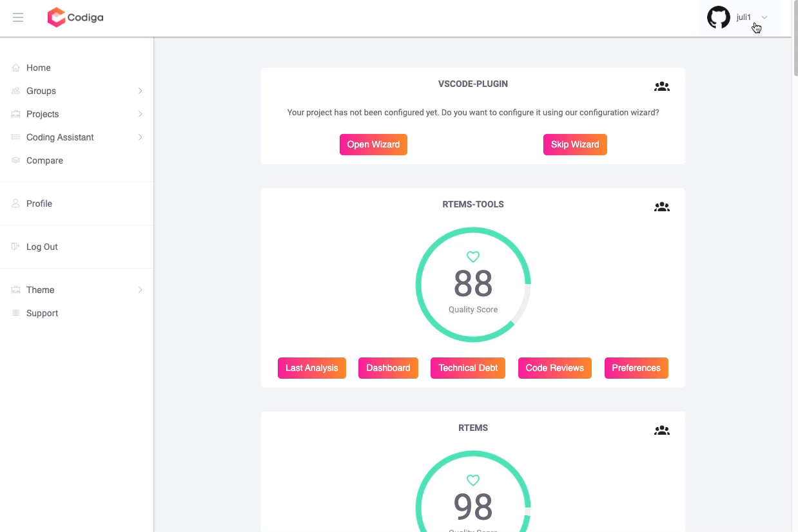
Task: Click the Skip Wizard button
Action: (x=575, y=144)
